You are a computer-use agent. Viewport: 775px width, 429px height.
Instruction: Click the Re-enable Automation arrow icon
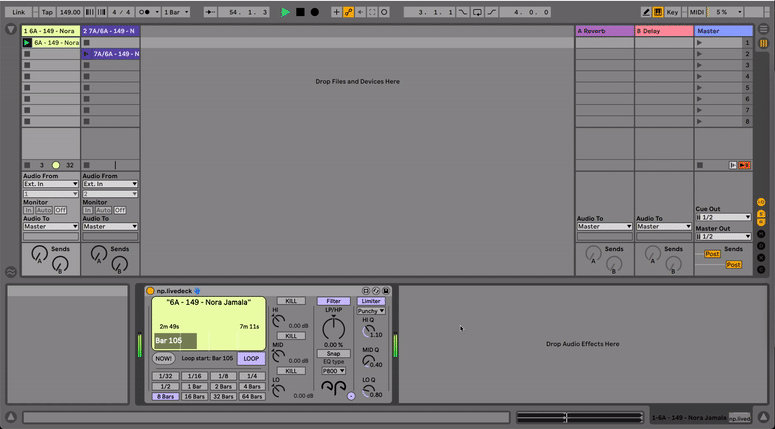[x=360, y=12]
